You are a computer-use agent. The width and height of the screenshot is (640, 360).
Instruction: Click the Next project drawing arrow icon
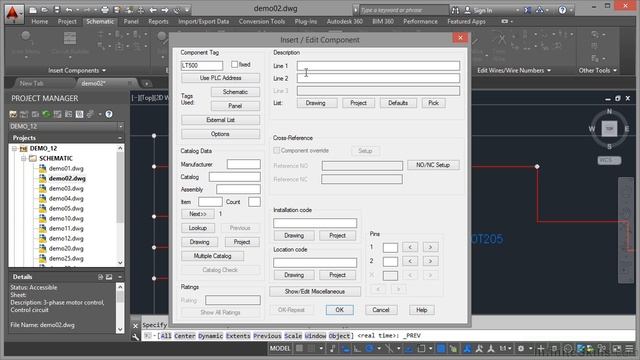tap(165, 10)
